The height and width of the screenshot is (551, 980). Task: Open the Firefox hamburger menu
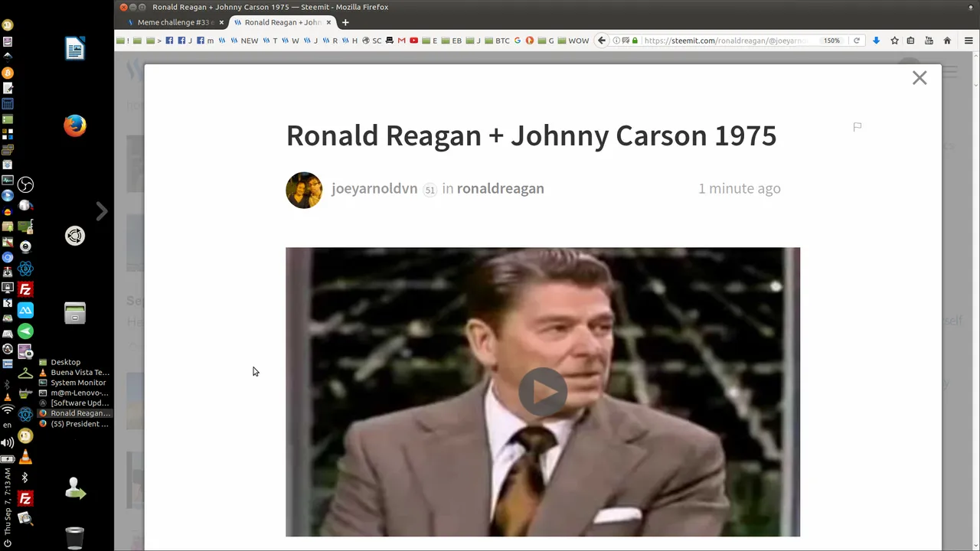pos(969,41)
